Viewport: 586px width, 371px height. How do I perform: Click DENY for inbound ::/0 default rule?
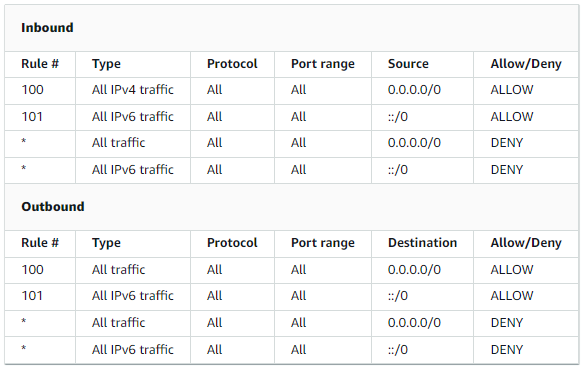coord(507,170)
